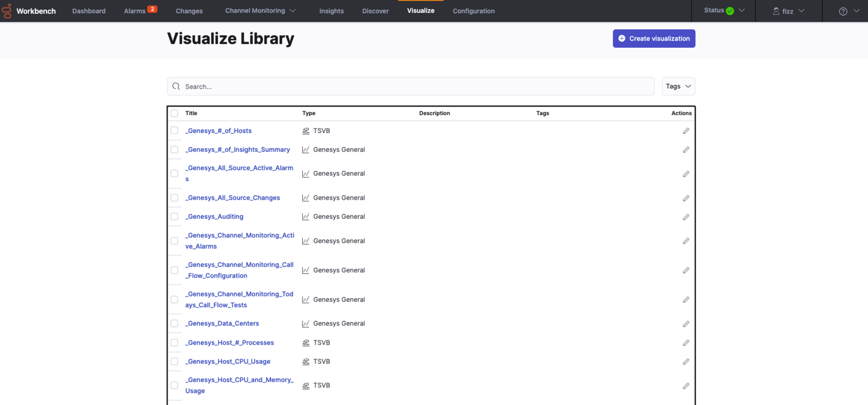Check the _Genesys_Auditing row checkbox
This screenshot has height=405, width=868.
click(174, 216)
